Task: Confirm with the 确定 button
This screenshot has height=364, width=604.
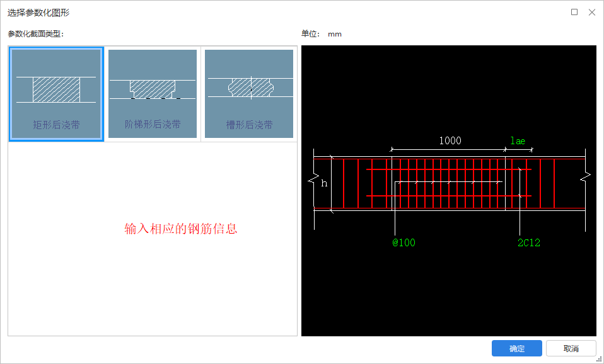Action: tap(516, 348)
